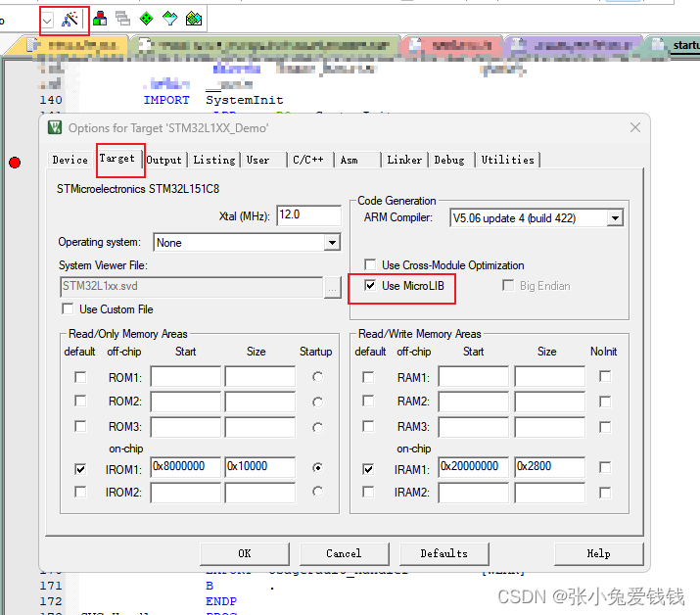The height and width of the screenshot is (615, 700).
Task: Click the Defaults button
Action: 444,554
